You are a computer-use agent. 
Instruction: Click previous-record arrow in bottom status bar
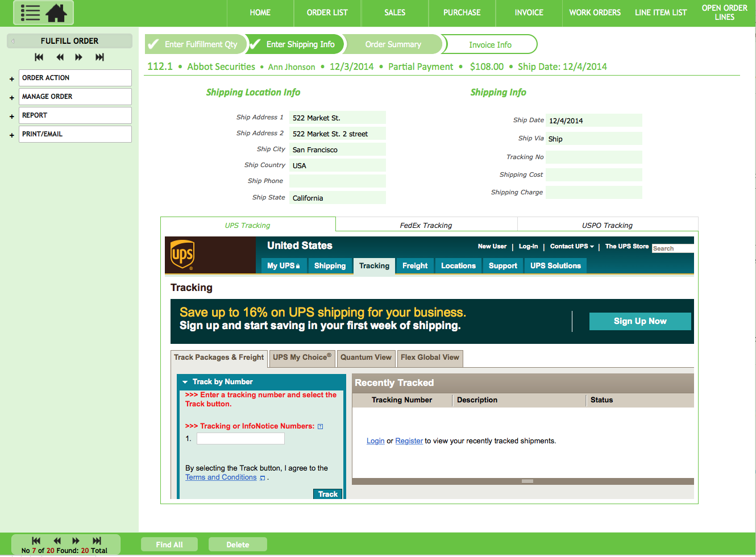57,541
